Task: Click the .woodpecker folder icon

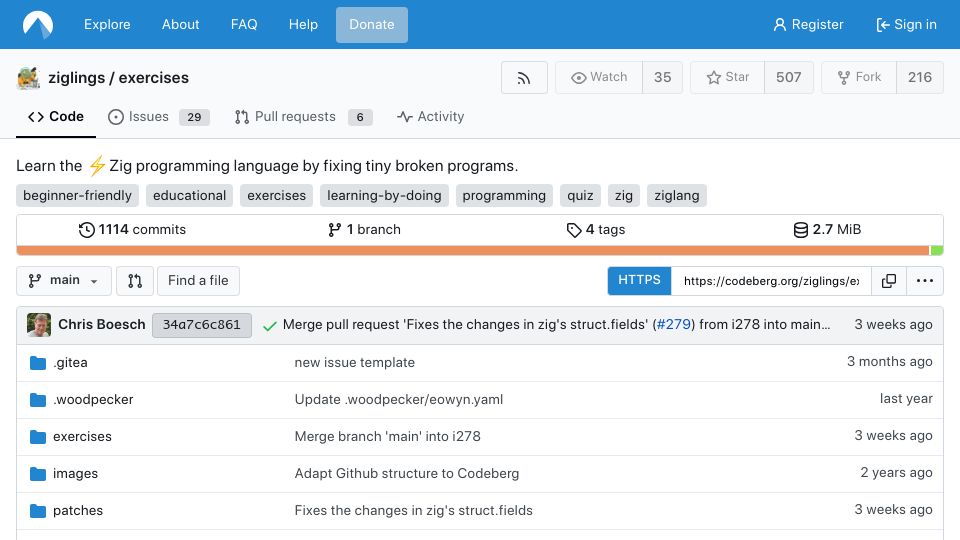Action: (38, 400)
